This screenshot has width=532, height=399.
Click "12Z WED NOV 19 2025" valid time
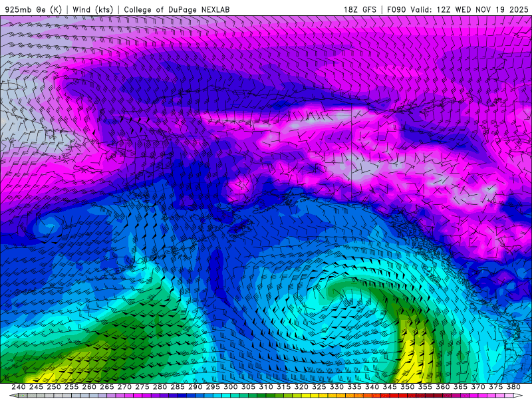[x=483, y=9]
